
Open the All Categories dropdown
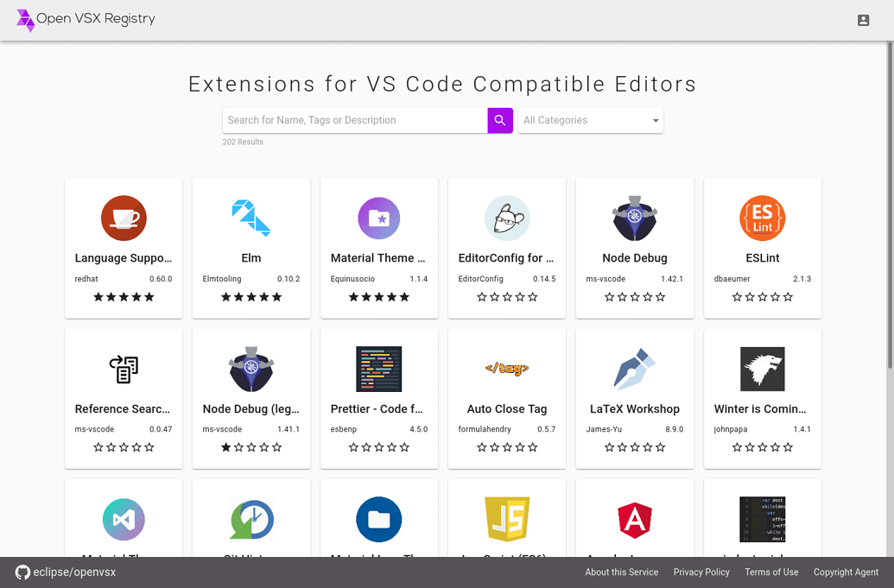(x=590, y=120)
